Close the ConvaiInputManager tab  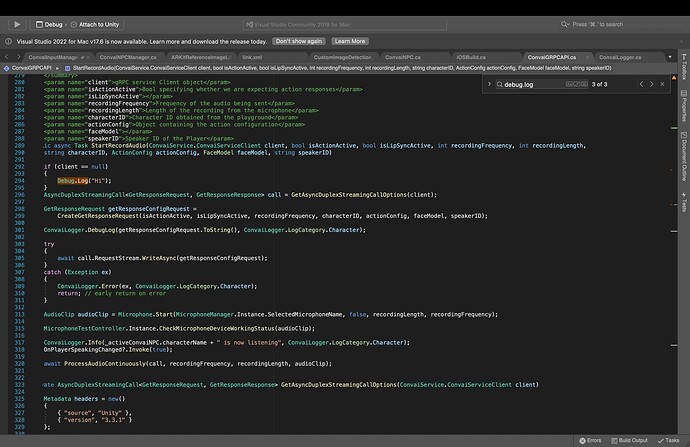click(88, 57)
